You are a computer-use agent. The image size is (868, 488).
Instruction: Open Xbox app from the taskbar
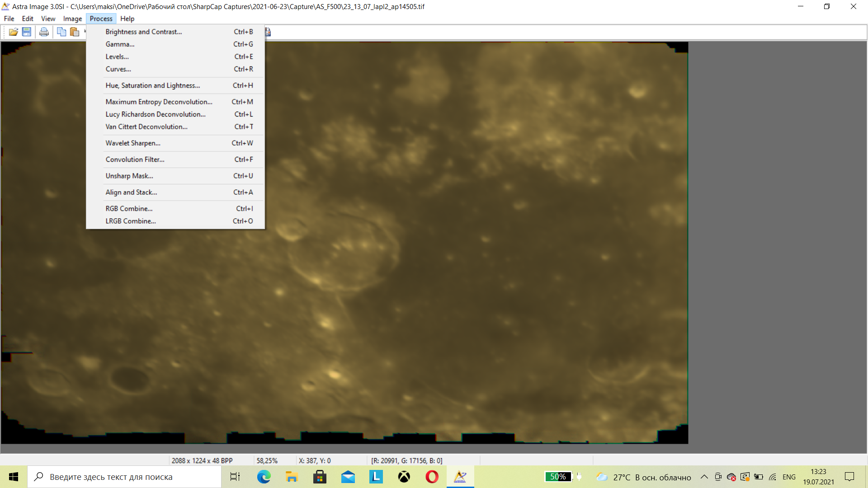click(x=404, y=477)
